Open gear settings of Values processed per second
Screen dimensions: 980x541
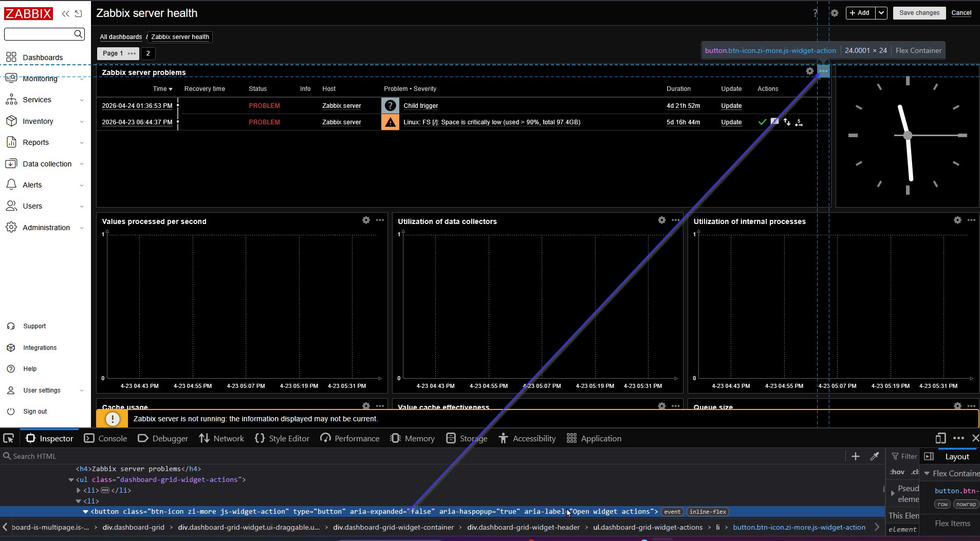pyautogui.click(x=366, y=220)
